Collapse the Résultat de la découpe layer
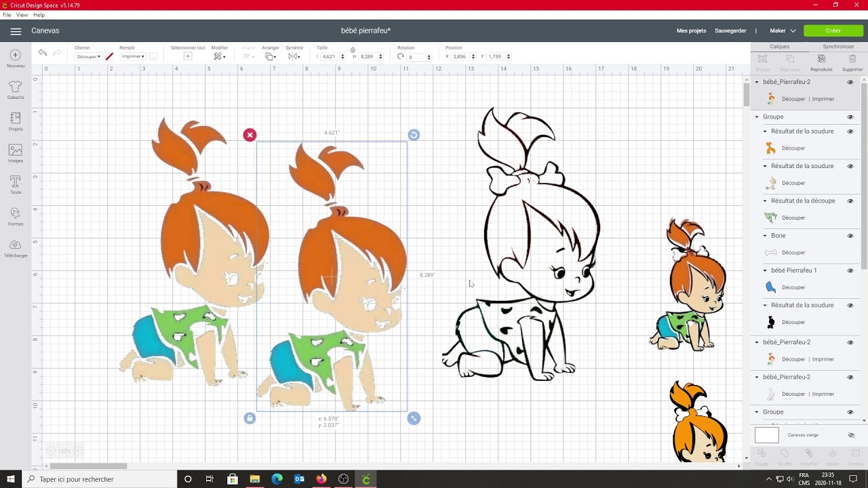Viewport: 868px width, 488px height. 765,201
